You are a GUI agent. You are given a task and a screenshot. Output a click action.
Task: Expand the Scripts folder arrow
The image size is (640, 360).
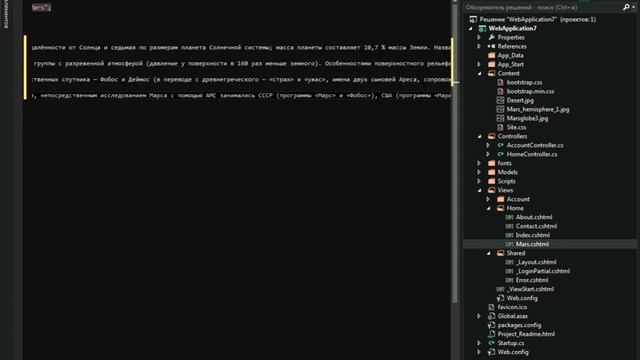click(x=479, y=181)
